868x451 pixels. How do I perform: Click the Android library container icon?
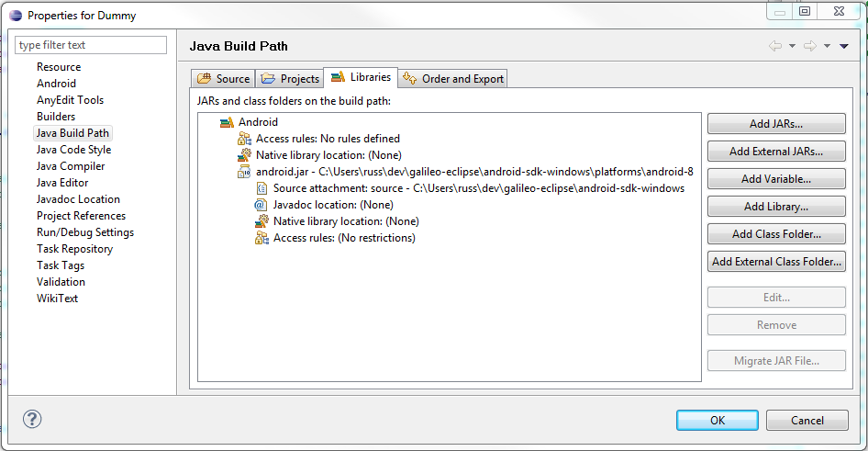coord(227,122)
